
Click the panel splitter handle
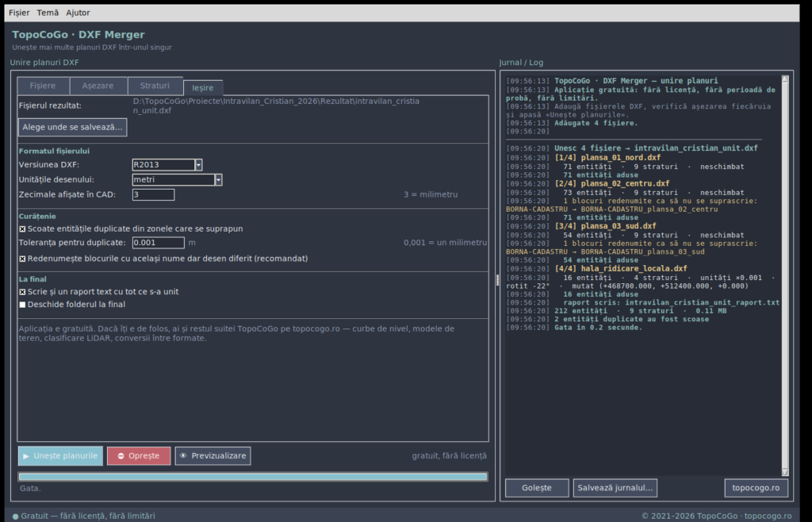coord(498,280)
